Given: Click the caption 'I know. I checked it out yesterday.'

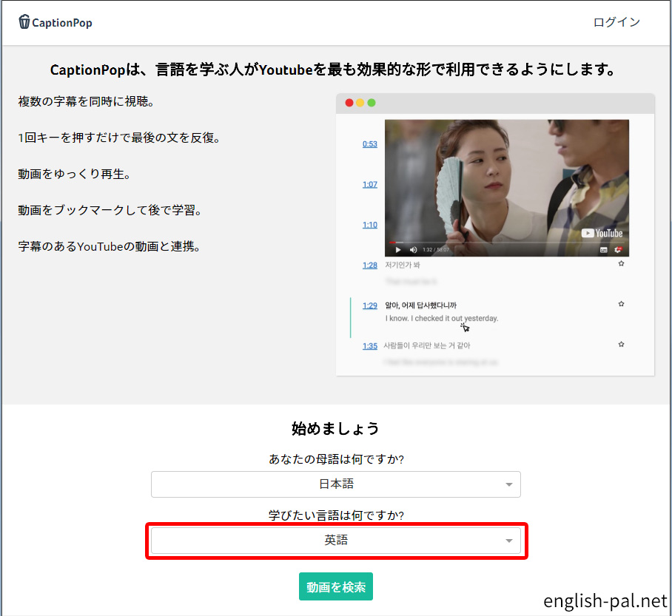Looking at the screenshot, I should tap(441, 318).
